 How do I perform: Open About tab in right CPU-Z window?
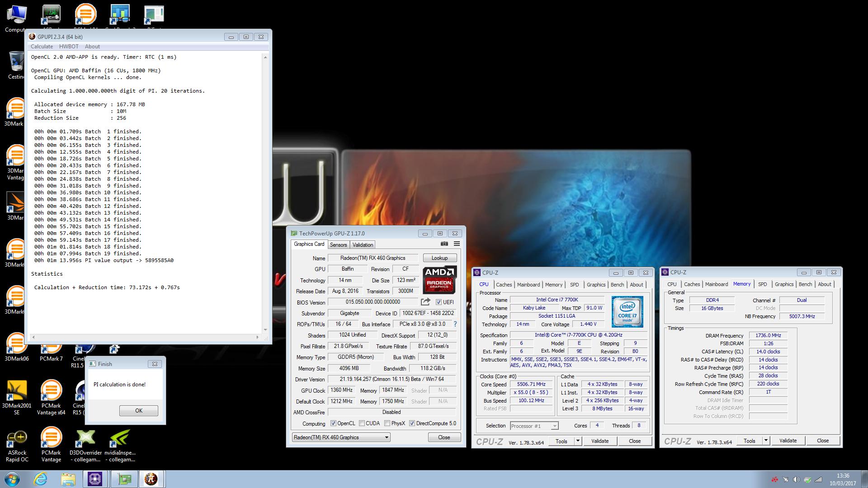tap(825, 284)
